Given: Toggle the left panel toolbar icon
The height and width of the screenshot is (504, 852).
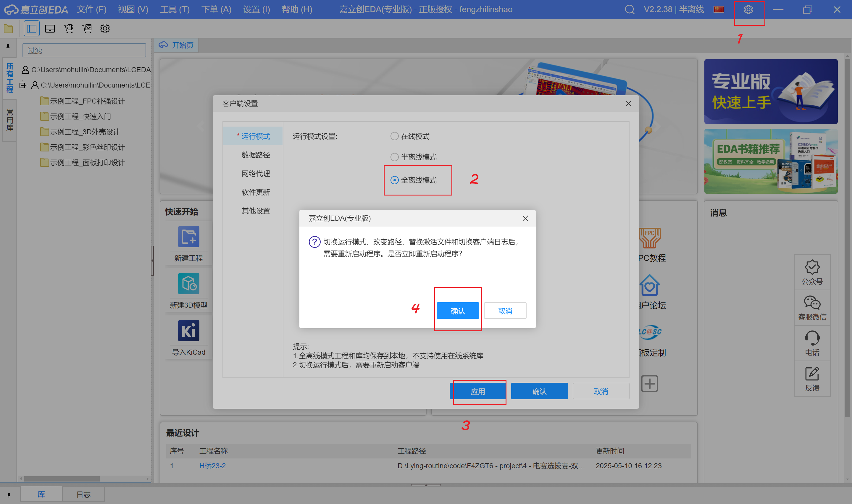Looking at the screenshot, I should 32,28.
